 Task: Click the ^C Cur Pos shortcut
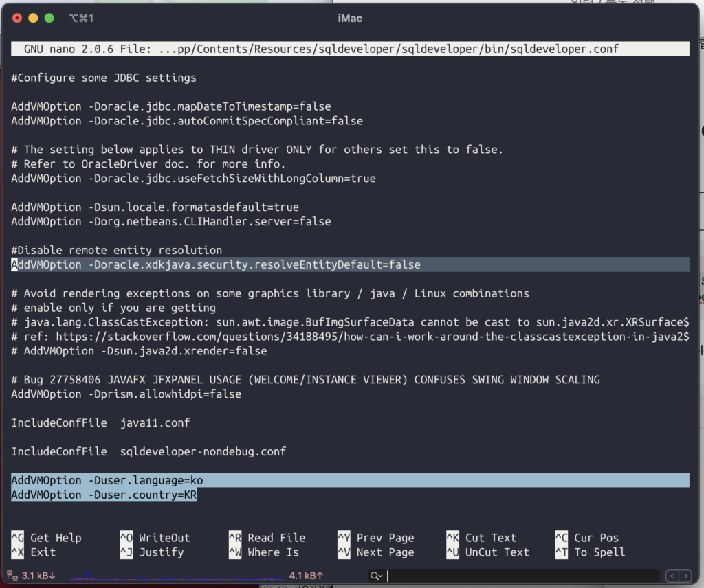[587, 538]
